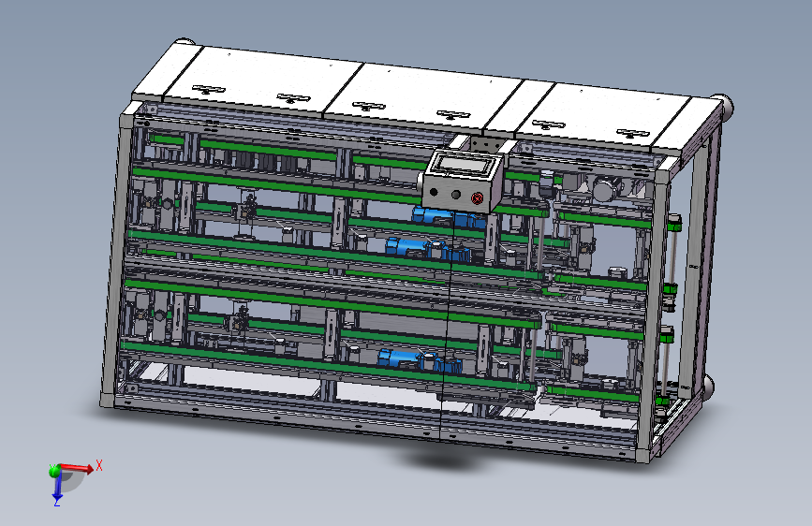This screenshot has width=812, height=526.
Task: Select the lowest blue motor near the bottom conveyor
Action: [419, 360]
